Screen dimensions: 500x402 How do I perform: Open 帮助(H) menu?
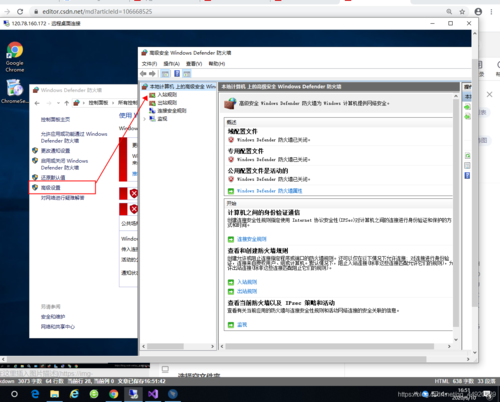pos(217,64)
